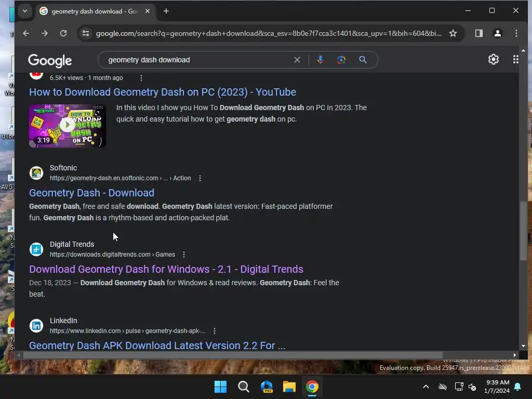Show hidden system tray icons
This screenshot has width=532, height=399.
coord(426,387)
